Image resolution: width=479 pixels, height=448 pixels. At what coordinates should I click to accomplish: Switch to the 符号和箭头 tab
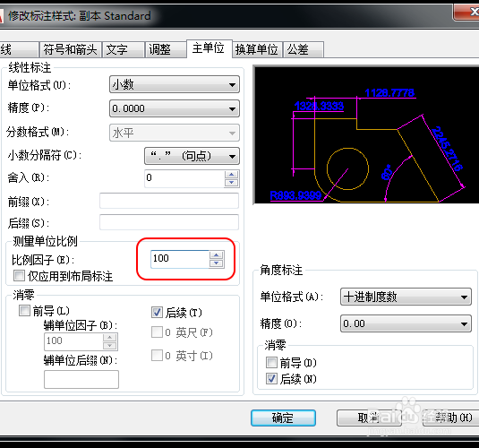click(71, 49)
